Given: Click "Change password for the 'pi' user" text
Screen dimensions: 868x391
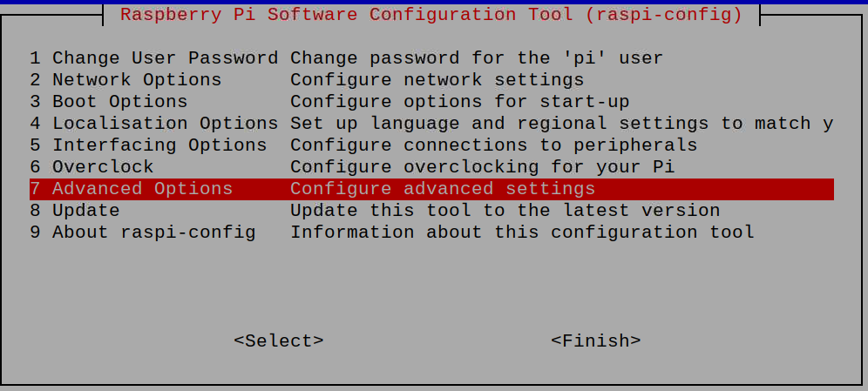Looking at the screenshot, I should click(477, 58).
